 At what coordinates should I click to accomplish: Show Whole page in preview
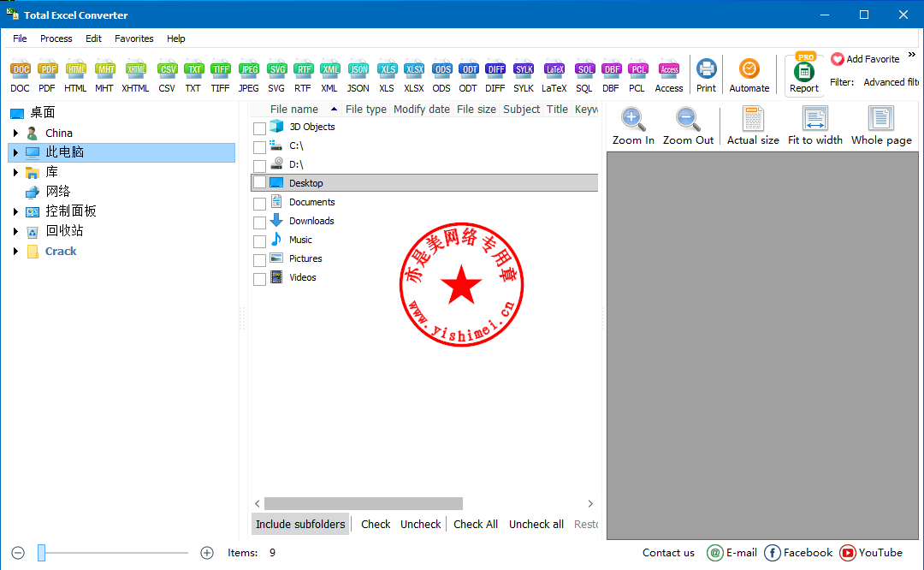[881, 126]
